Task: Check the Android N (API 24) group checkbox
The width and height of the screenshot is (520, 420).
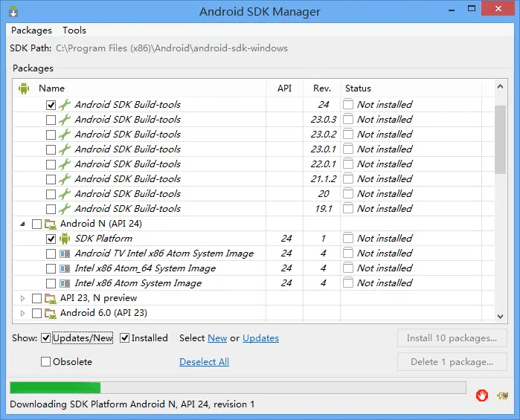Action: click(36, 224)
